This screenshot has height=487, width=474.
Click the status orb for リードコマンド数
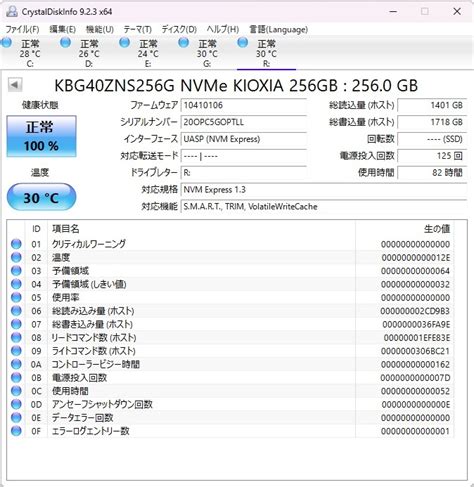click(16, 337)
